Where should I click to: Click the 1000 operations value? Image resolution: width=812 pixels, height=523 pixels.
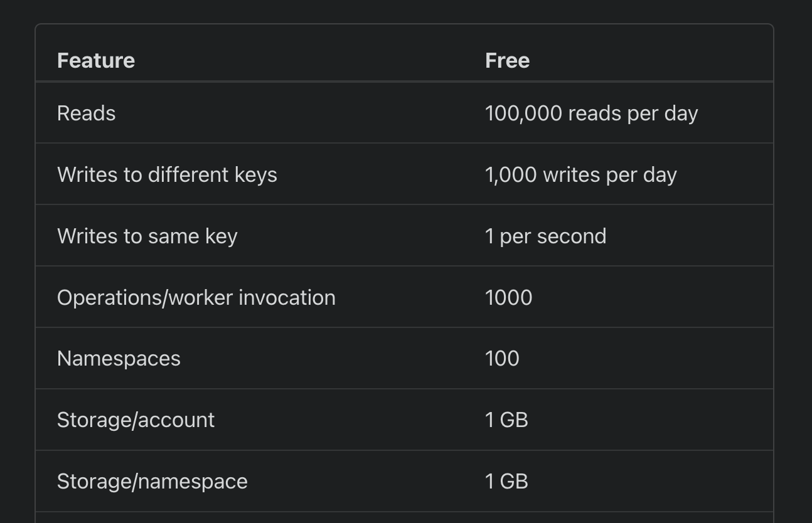[509, 297]
